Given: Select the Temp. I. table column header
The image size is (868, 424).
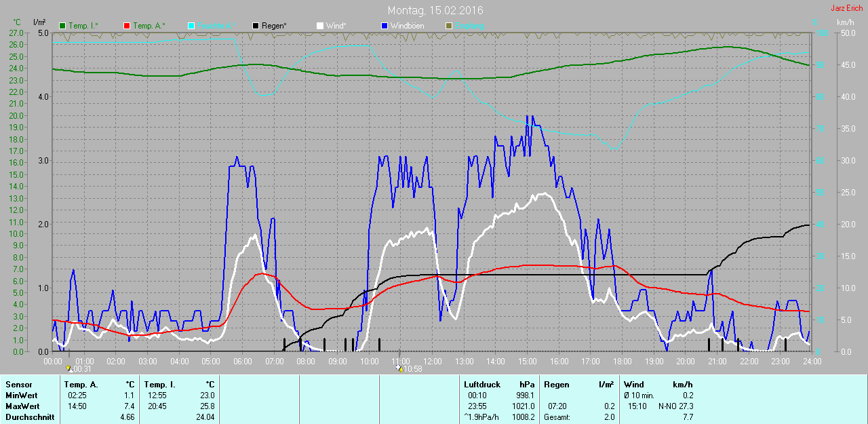Looking at the screenshot, I should point(159,385).
